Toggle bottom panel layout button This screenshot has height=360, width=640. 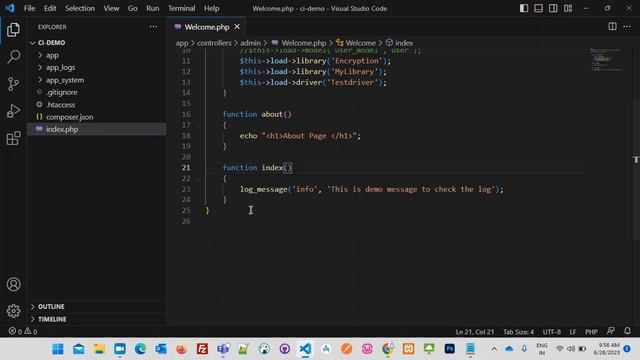(x=538, y=8)
